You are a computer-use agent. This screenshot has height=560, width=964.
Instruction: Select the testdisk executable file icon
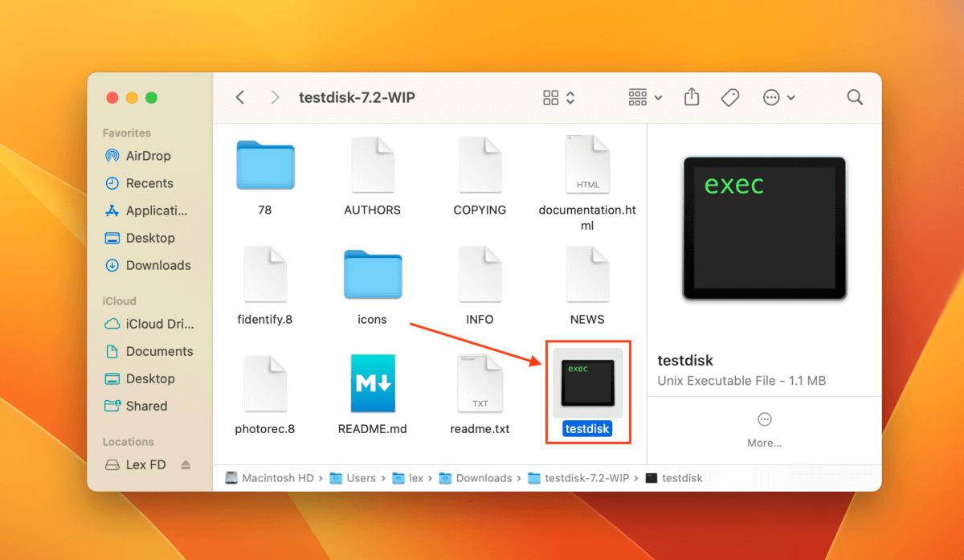(x=587, y=382)
